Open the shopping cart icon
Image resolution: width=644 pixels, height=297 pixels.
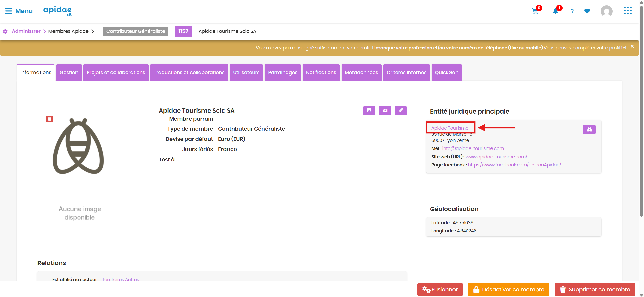click(535, 11)
